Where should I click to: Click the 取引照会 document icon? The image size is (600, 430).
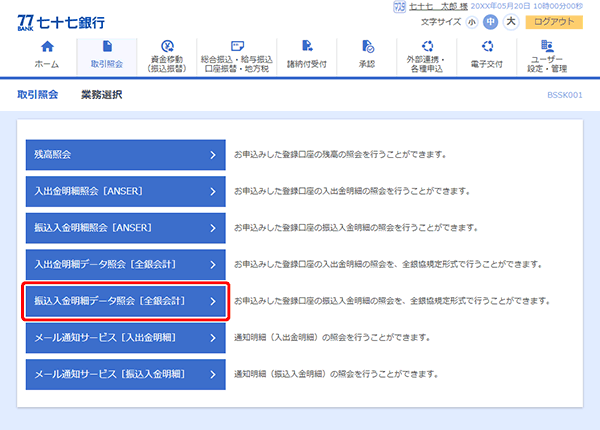tap(107, 46)
